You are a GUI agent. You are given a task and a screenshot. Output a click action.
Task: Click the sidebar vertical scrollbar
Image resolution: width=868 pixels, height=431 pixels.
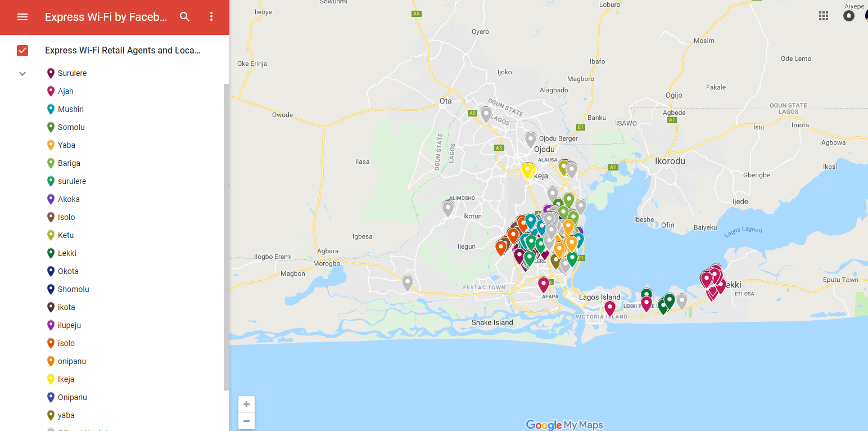[x=227, y=236]
